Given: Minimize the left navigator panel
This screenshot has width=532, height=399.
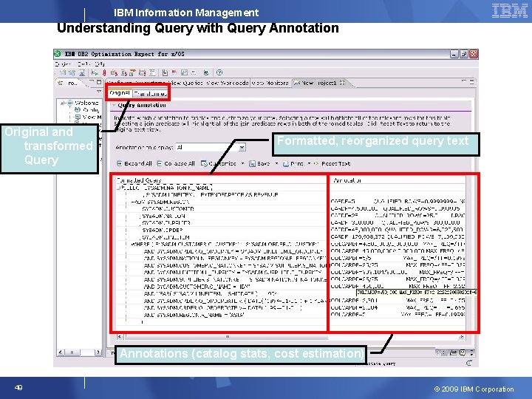Looking at the screenshot, I should (x=92, y=82).
